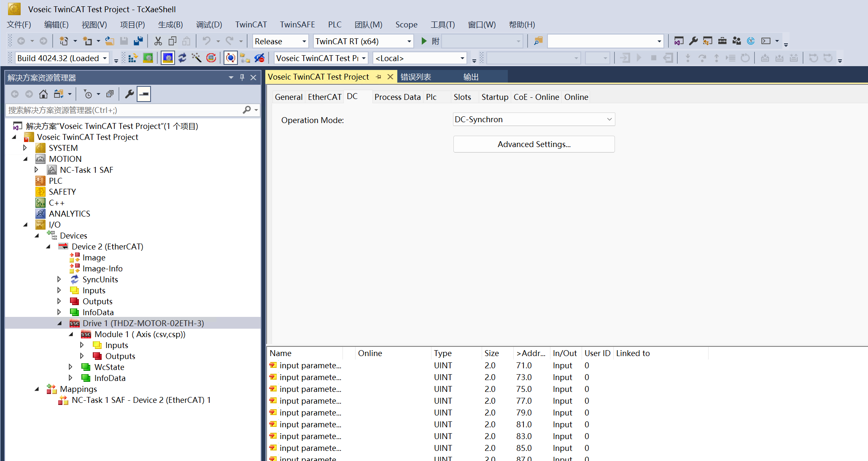This screenshot has height=461, width=868.
Task: Open the Operation Mode DC-Synchron dropdown
Action: click(534, 119)
